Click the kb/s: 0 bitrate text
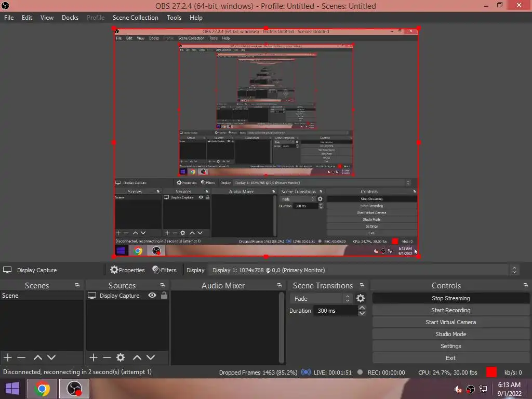 [513, 373]
